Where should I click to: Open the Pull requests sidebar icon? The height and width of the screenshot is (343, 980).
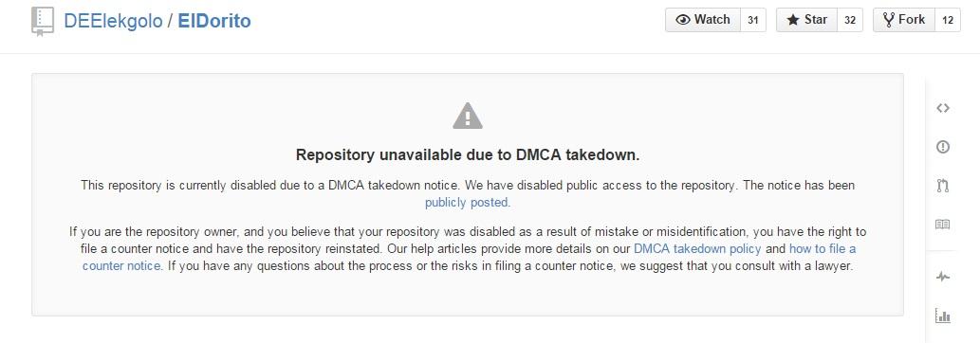coord(942,186)
